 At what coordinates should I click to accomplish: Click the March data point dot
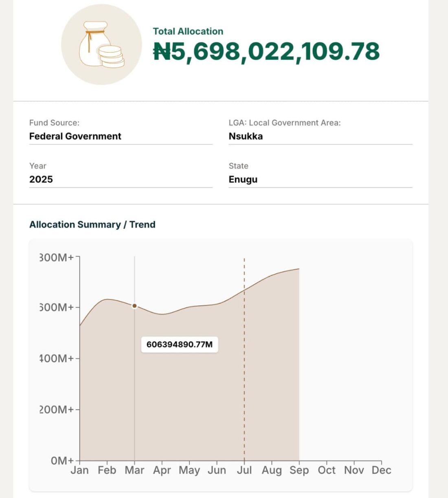coord(134,306)
